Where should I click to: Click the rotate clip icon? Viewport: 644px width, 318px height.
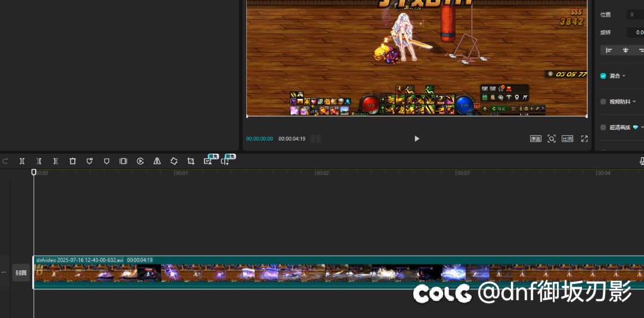(x=174, y=161)
